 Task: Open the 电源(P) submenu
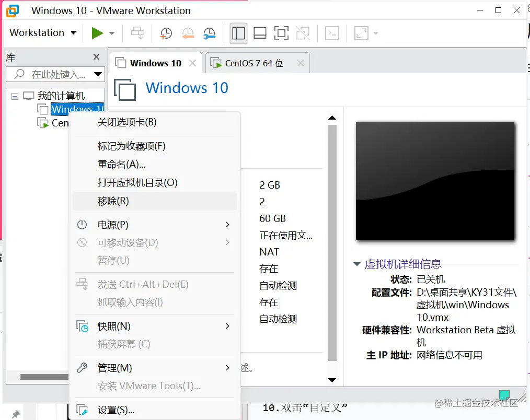155,225
